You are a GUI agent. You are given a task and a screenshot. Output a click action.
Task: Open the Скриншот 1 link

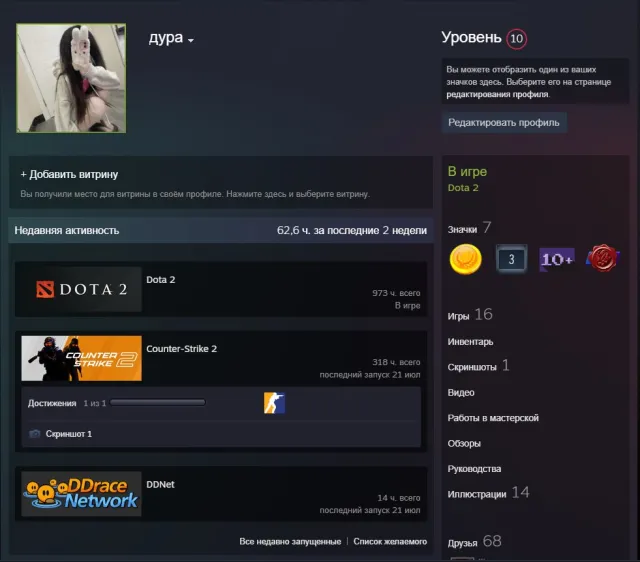coord(69,434)
